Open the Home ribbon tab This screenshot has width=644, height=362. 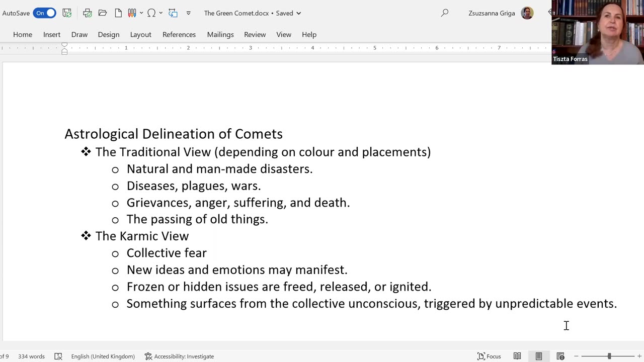tap(23, 34)
